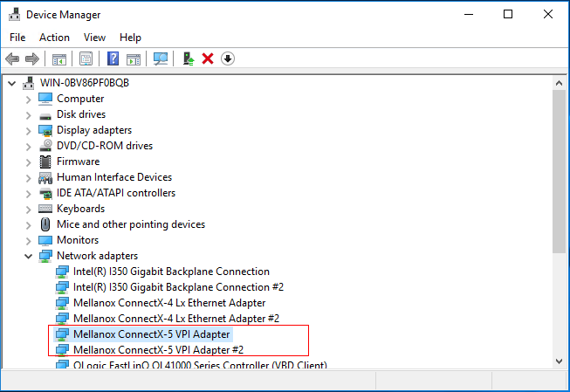
Task: Select the WIN-0BV86PF0BQB label
Action: pyautogui.click(x=85, y=83)
